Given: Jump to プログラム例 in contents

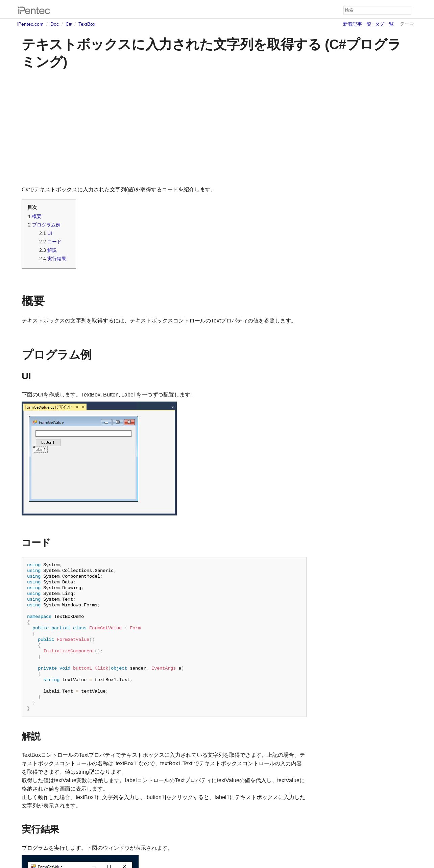Looking at the screenshot, I should (x=46, y=225).
